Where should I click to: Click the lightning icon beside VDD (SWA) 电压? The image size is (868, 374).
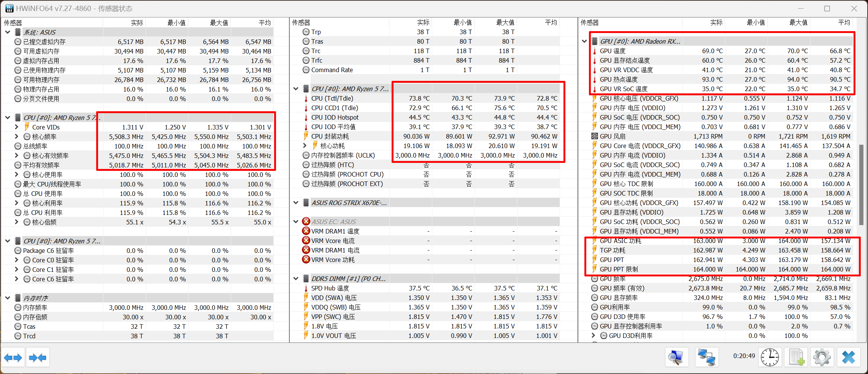306,298
